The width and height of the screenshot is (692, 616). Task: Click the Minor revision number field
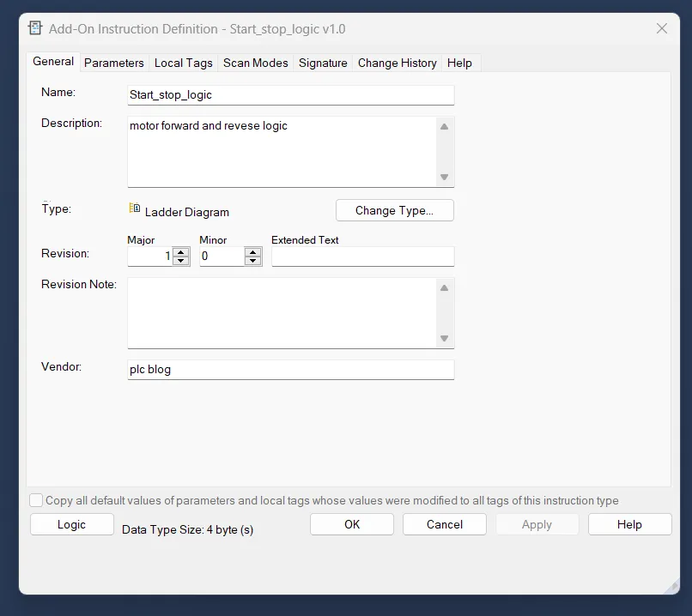click(222, 257)
